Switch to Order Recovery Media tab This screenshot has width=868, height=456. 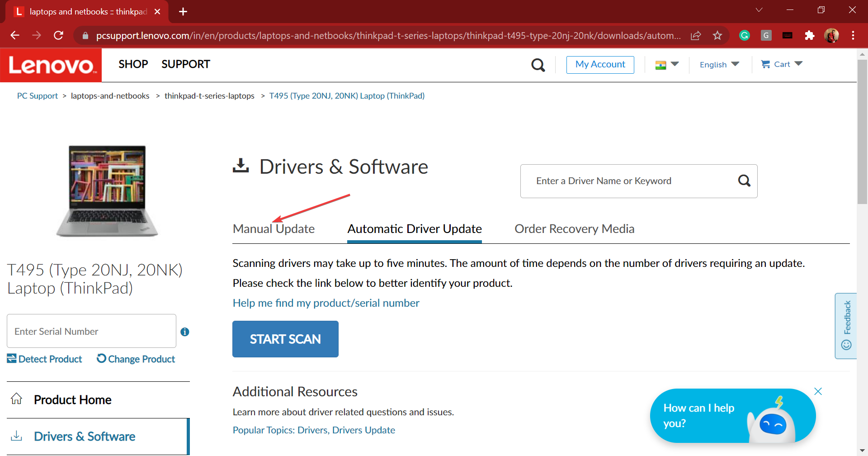(574, 229)
